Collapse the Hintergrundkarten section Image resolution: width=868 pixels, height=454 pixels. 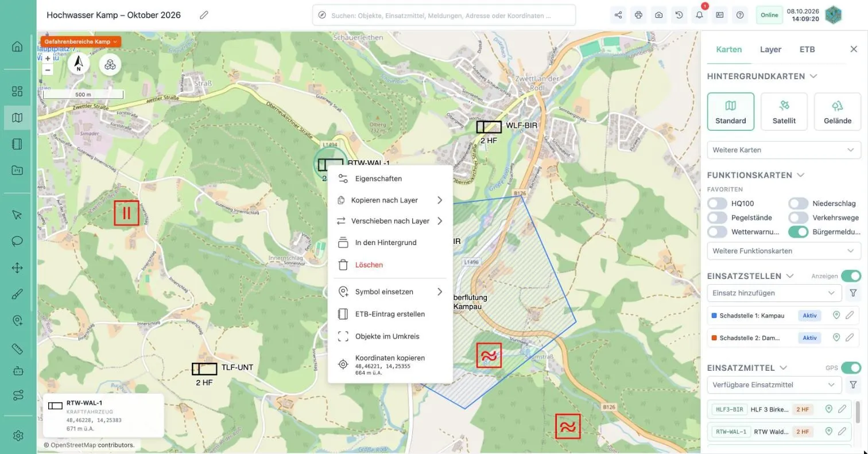tap(813, 76)
